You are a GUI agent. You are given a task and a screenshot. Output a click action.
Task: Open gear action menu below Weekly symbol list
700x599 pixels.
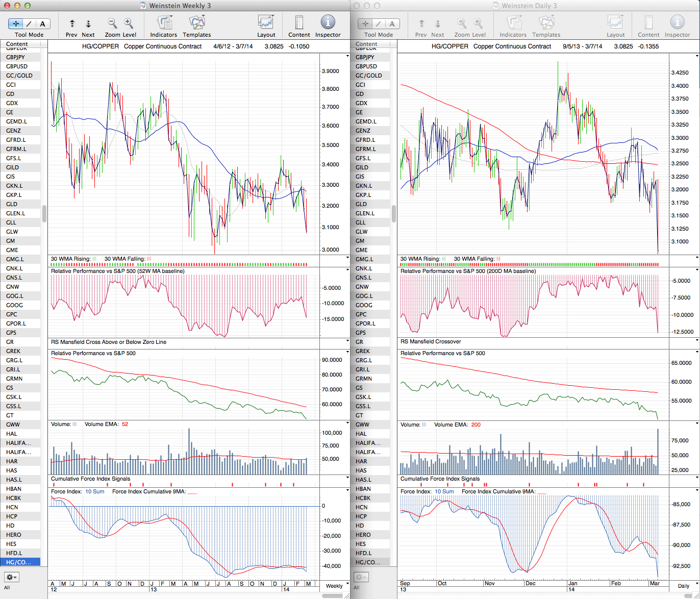click(12, 577)
